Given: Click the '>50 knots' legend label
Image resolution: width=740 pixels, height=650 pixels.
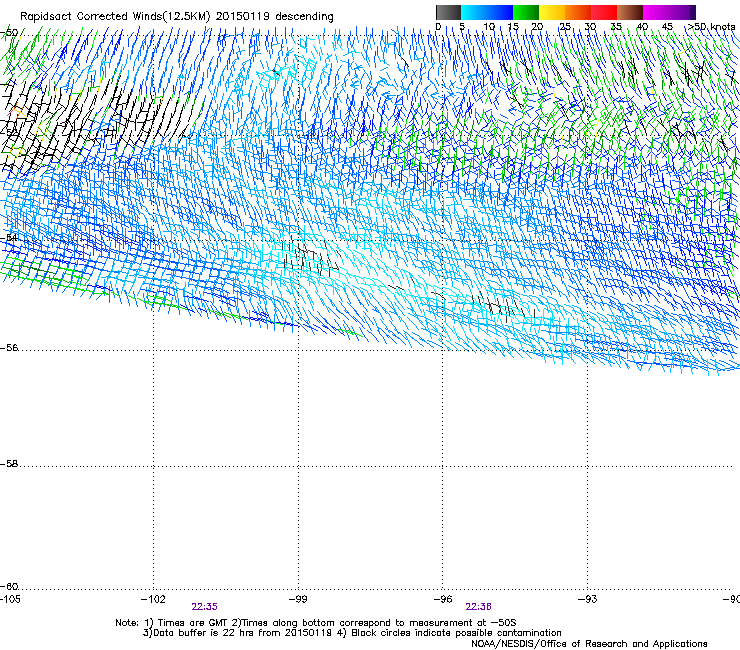Looking at the screenshot, I should (711, 27).
